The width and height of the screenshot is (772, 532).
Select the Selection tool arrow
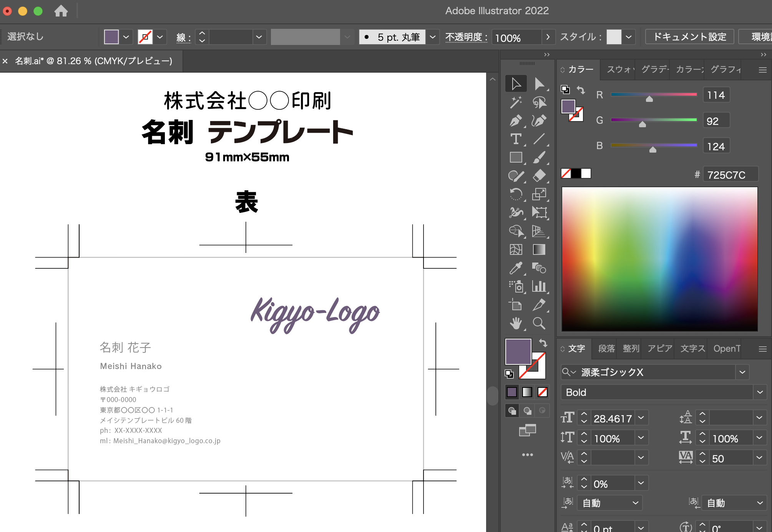516,84
